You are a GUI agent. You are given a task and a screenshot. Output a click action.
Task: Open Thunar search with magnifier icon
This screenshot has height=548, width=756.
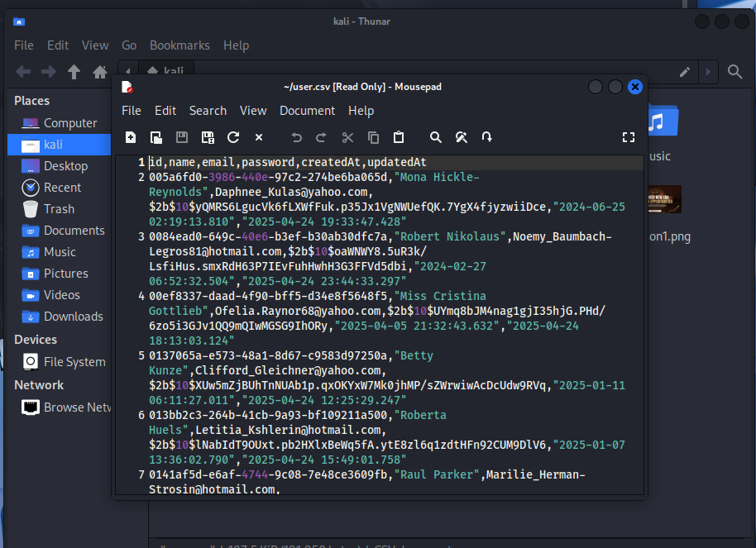pos(734,72)
